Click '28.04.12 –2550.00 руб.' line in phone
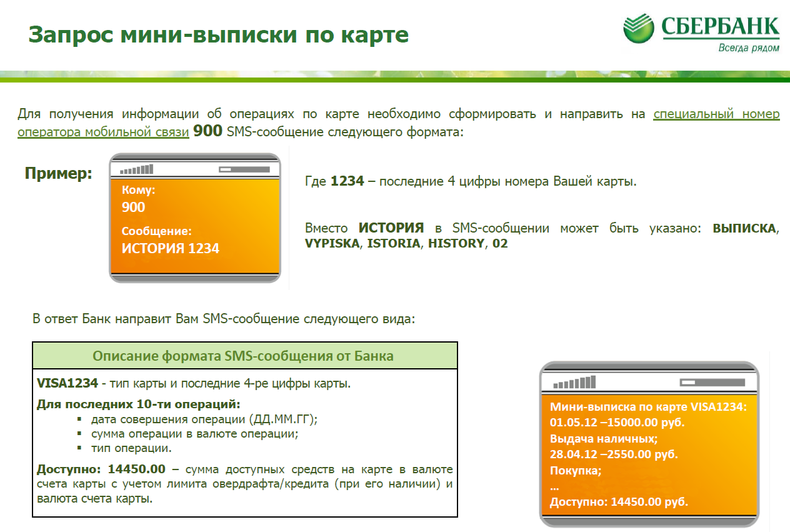This screenshot has height=532, width=790. (x=614, y=454)
